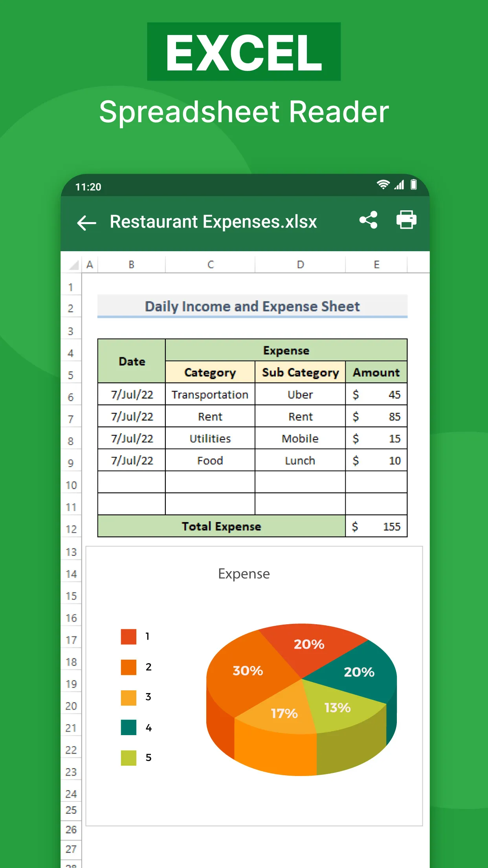Viewport: 488px width, 868px height.
Task: Tap the cellular signal icon
Action: (399, 185)
